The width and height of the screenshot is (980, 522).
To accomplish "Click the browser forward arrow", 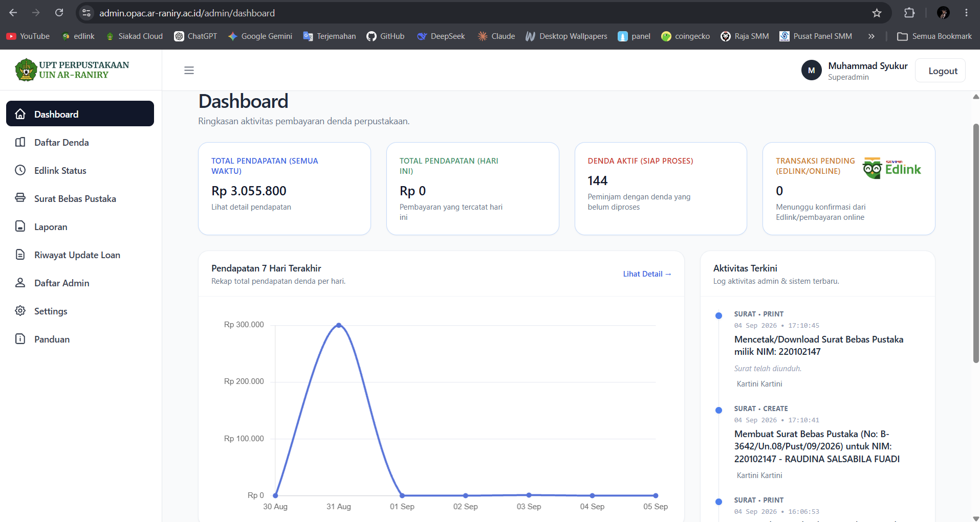I will (x=36, y=13).
